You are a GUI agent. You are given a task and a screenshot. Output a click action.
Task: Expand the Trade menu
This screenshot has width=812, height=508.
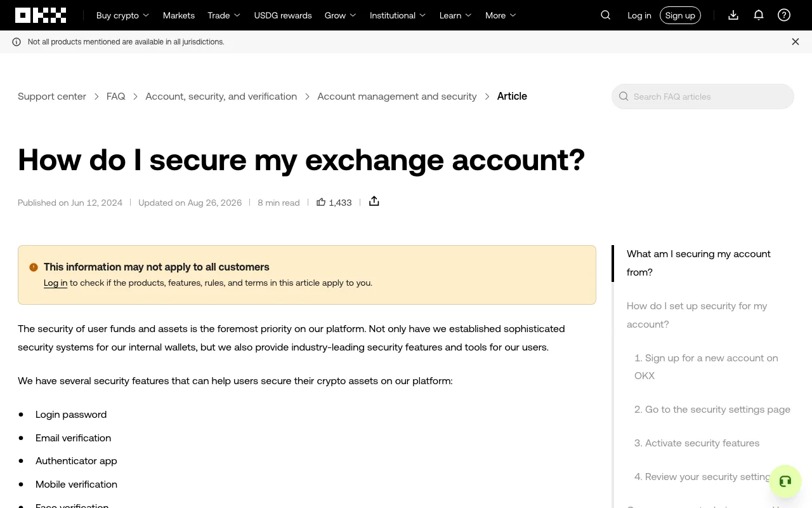pos(224,15)
